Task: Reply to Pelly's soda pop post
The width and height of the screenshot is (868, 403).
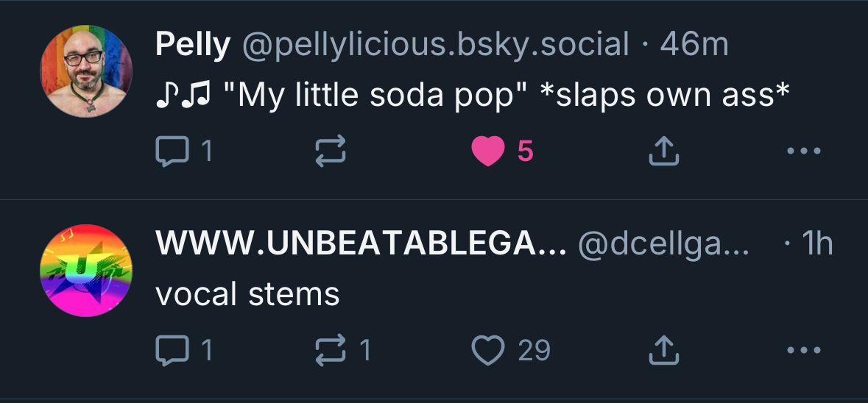Action: click(171, 151)
